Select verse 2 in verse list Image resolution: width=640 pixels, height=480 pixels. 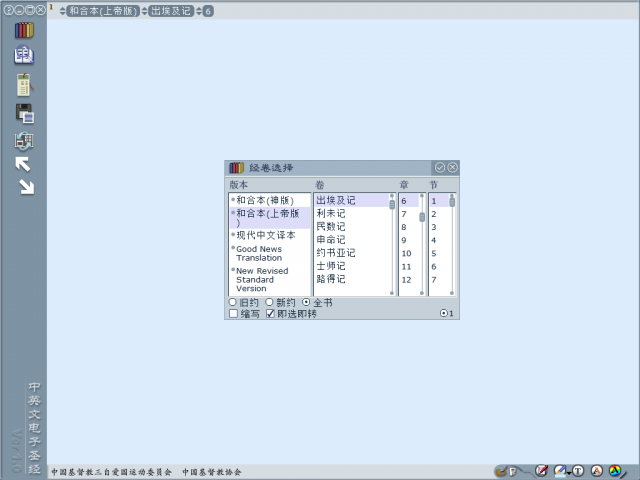click(x=439, y=214)
